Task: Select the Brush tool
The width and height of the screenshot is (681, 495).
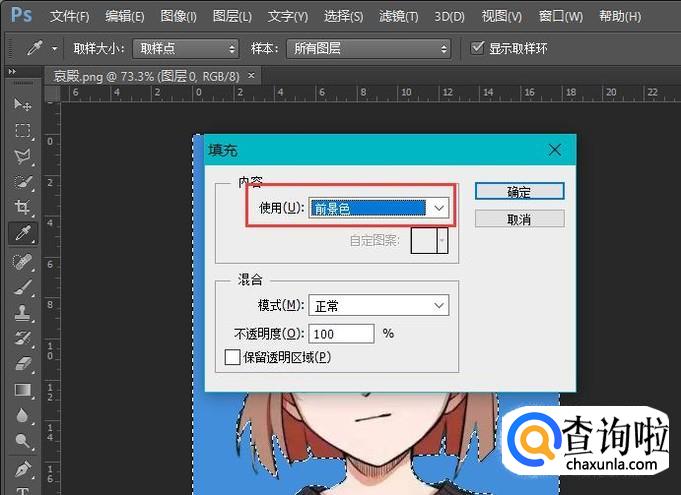Action: pyautogui.click(x=22, y=287)
